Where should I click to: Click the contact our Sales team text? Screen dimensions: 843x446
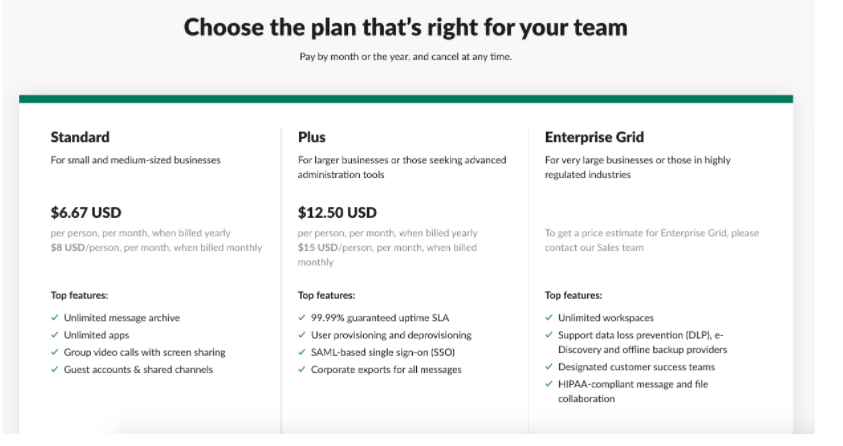coord(594,247)
